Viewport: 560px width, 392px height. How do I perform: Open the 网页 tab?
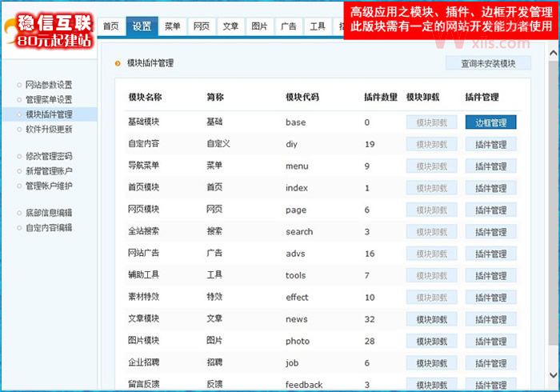pyautogui.click(x=202, y=26)
